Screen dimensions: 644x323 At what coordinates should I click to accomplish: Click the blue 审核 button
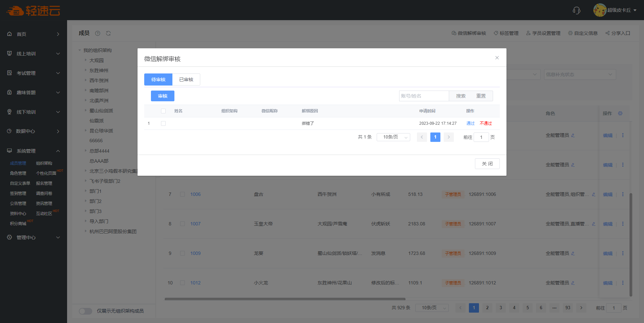tap(163, 96)
